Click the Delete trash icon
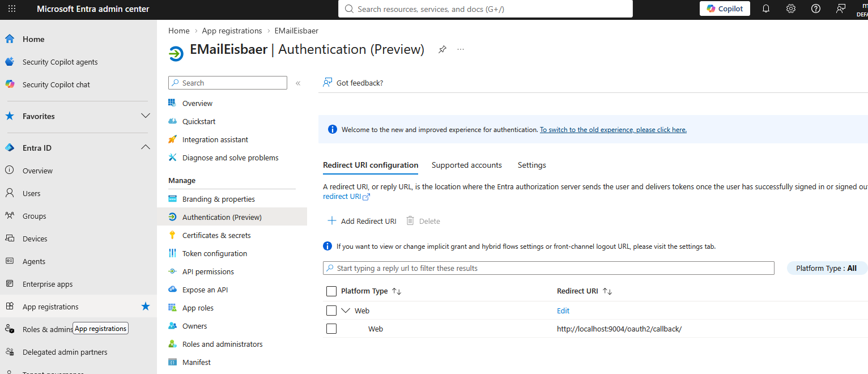Viewport: 868px width, 374px height. [411, 221]
